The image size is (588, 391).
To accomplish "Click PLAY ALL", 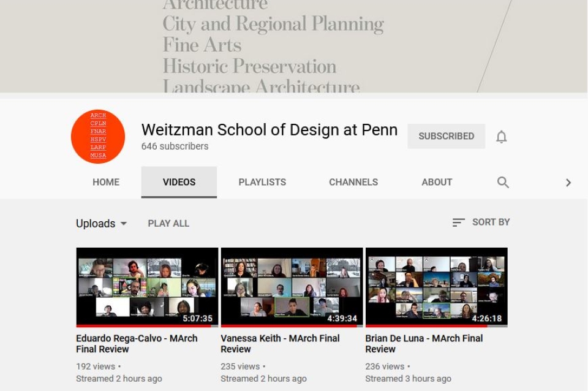I will [x=168, y=224].
